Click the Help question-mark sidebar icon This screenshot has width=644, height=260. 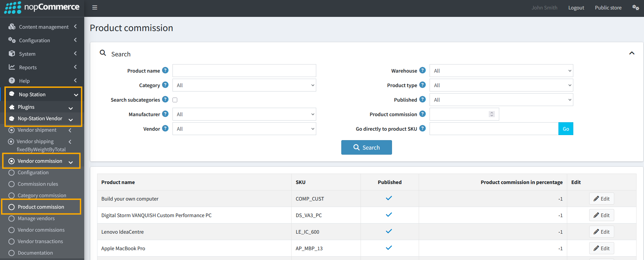click(x=12, y=80)
